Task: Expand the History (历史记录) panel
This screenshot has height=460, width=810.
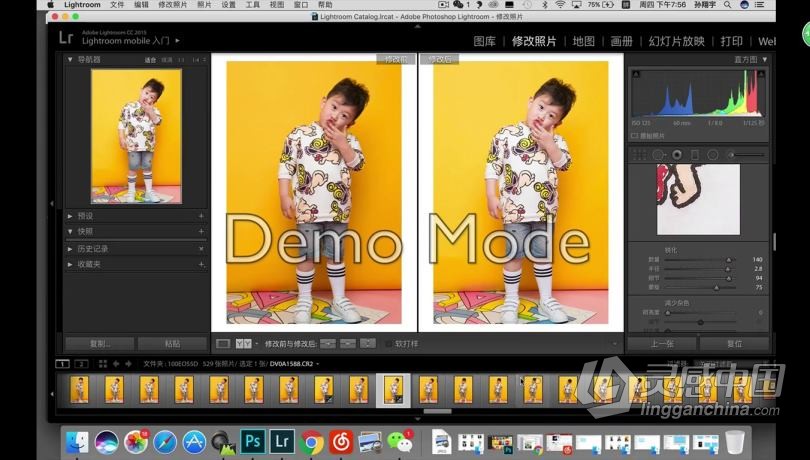Action: (70, 249)
